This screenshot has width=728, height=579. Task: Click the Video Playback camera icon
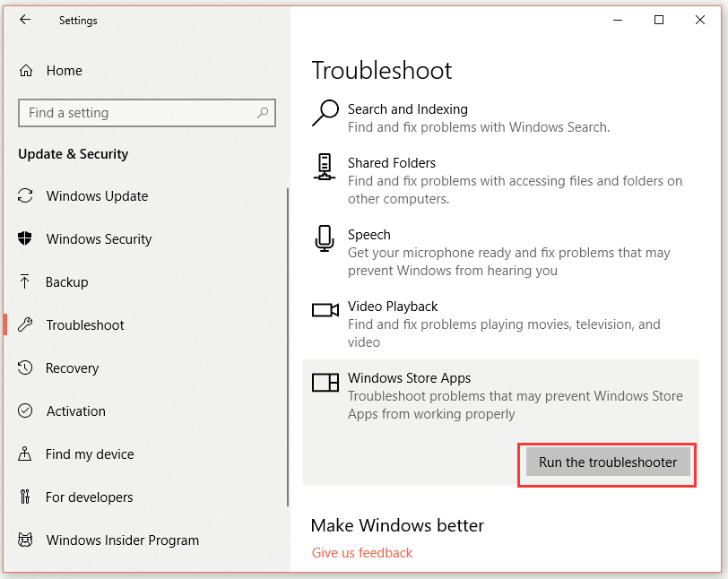(x=325, y=310)
